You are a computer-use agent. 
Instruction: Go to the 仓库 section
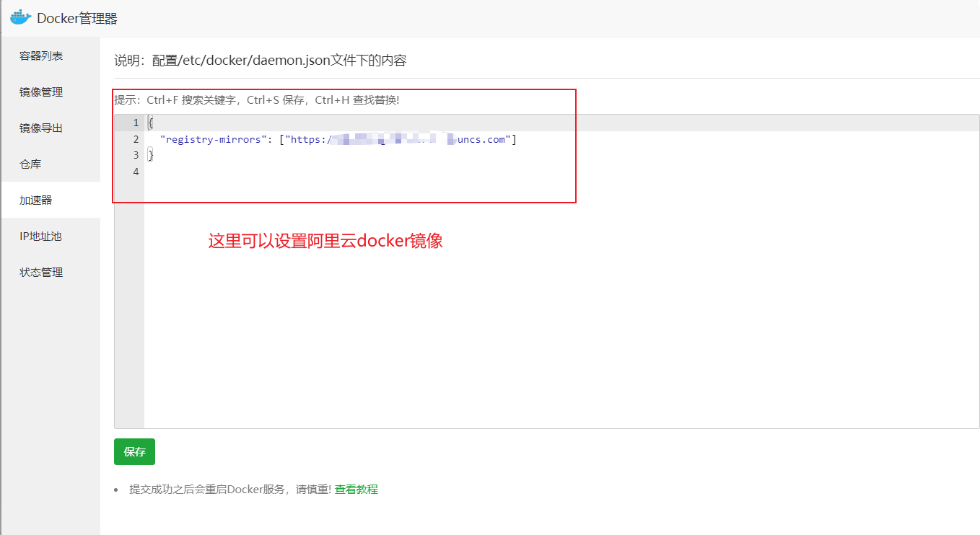(x=51, y=164)
